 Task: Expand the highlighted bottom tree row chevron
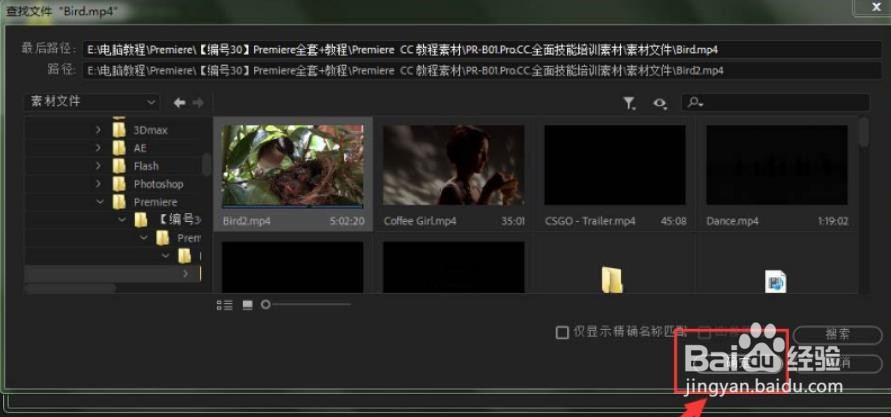point(186,274)
